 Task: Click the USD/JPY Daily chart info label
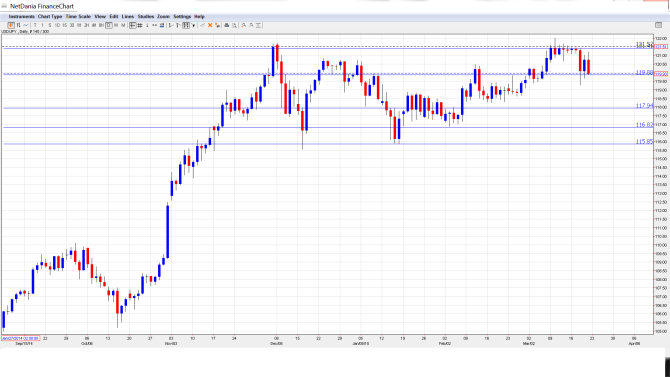25,32
